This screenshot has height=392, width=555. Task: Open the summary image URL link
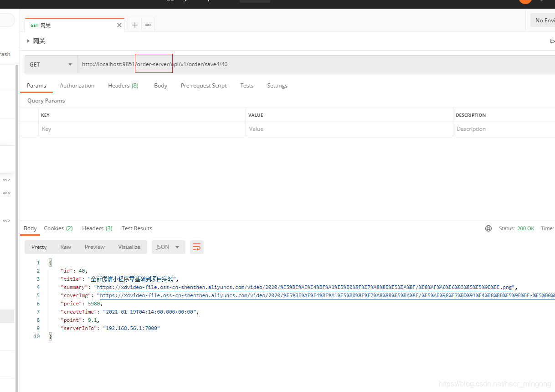[x=304, y=287]
